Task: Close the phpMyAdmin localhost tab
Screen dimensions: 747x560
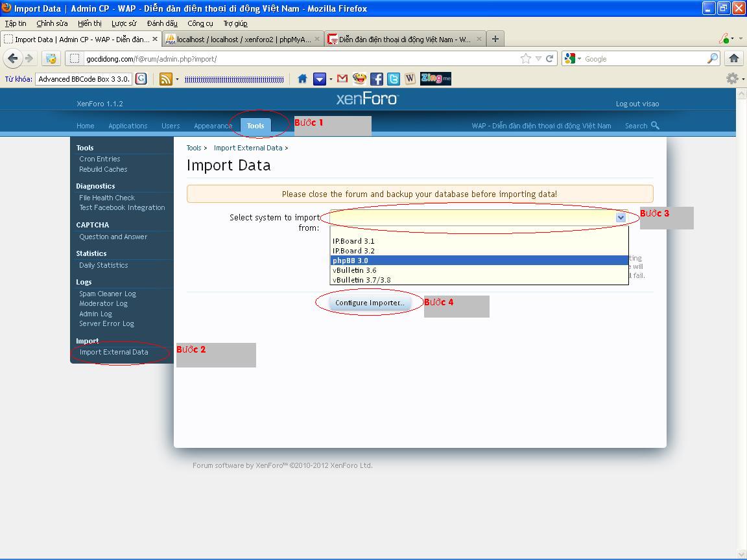Action: click(x=317, y=39)
